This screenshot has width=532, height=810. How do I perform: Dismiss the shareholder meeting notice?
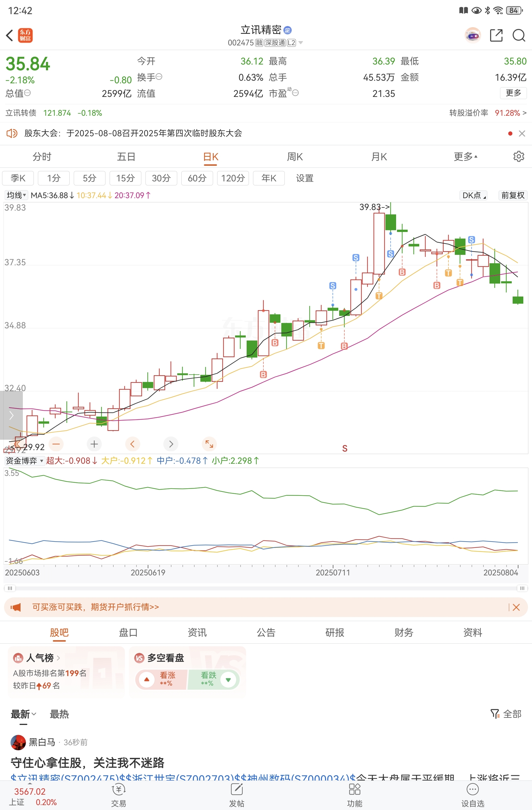[x=522, y=133]
